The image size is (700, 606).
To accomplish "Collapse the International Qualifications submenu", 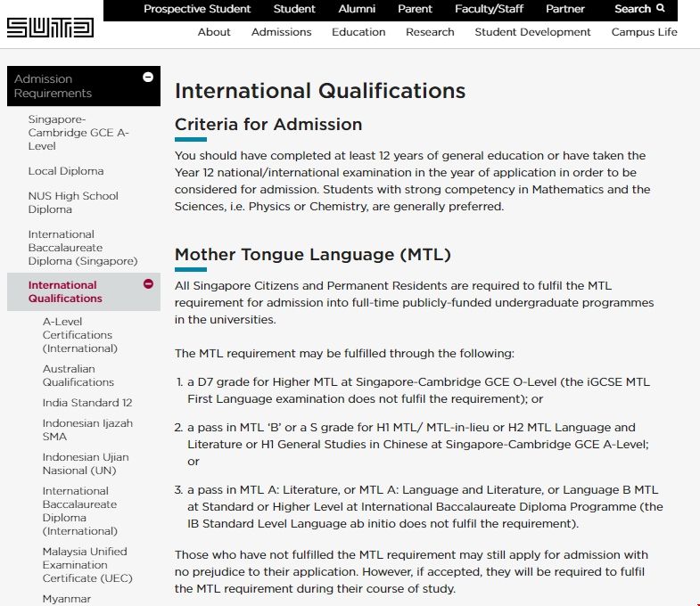I will coord(148,284).
